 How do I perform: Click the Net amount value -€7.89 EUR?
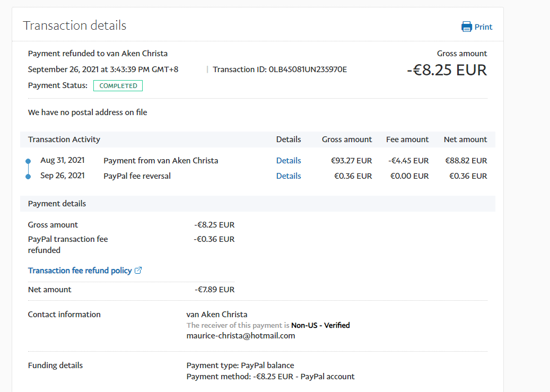pos(214,290)
